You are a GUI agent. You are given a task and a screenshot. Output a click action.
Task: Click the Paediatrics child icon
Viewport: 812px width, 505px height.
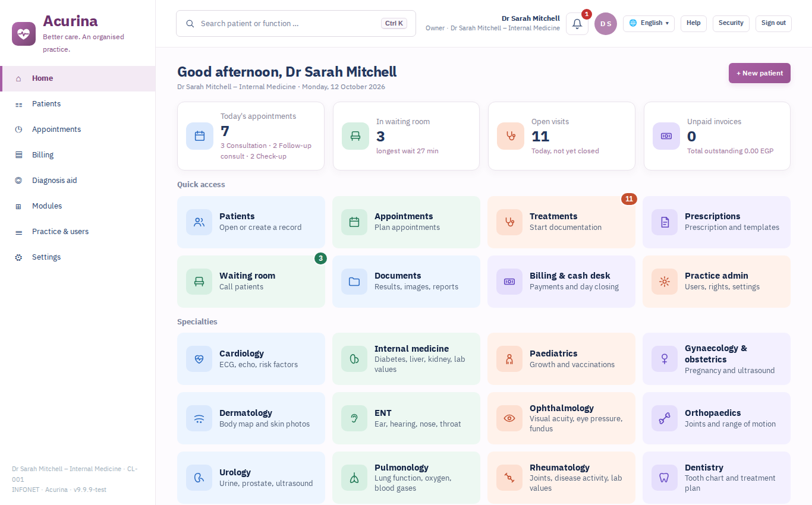coord(509,359)
